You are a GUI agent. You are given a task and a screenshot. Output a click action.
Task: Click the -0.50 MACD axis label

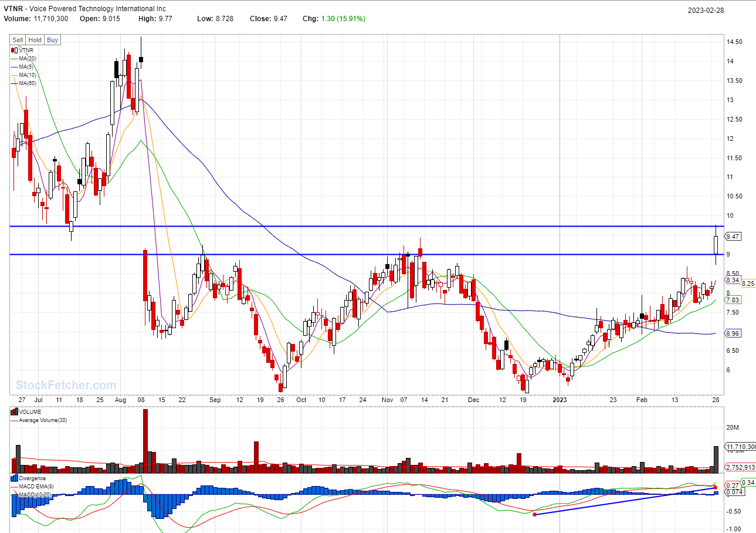pos(734,512)
